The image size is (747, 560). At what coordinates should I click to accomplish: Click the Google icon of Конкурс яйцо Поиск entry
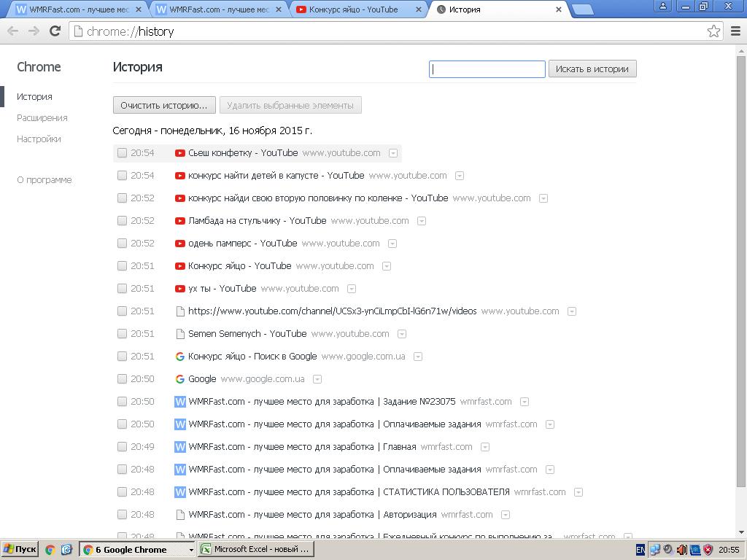(x=179, y=357)
